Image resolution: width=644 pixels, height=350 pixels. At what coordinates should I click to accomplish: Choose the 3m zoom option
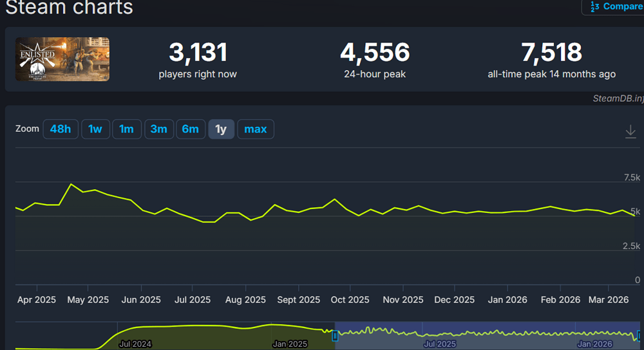(158, 129)
